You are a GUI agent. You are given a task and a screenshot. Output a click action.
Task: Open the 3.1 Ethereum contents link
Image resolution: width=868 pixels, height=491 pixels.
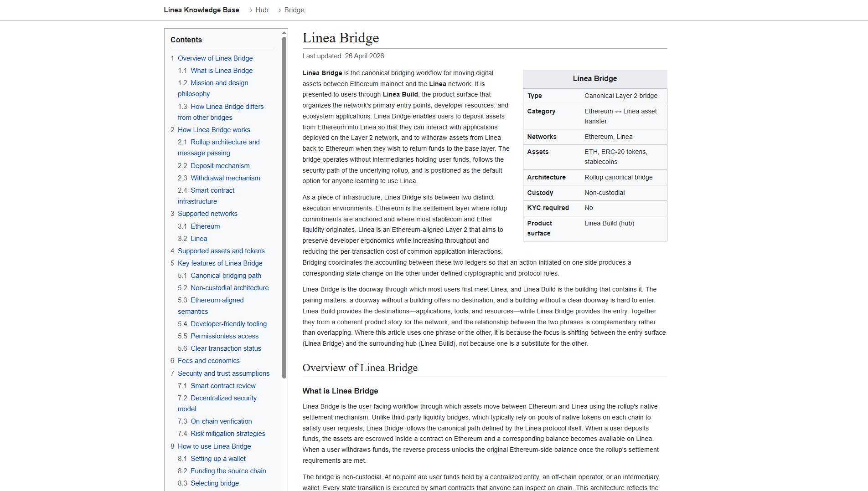(x=205, y=226)
